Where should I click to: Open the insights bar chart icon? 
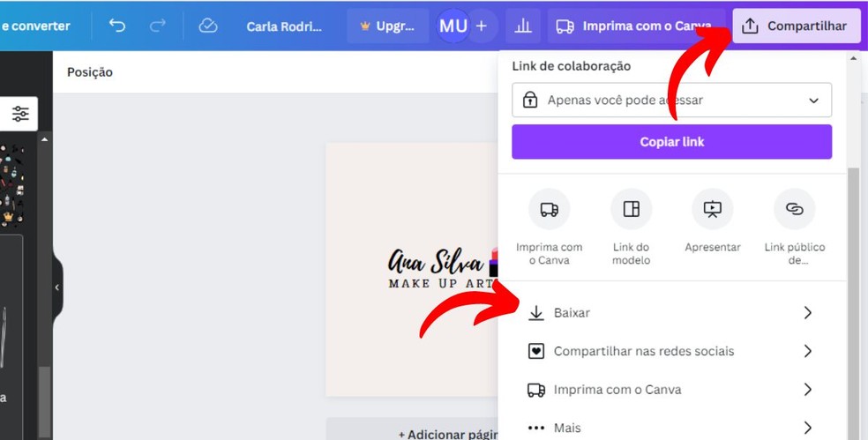(x=522, y=26)
